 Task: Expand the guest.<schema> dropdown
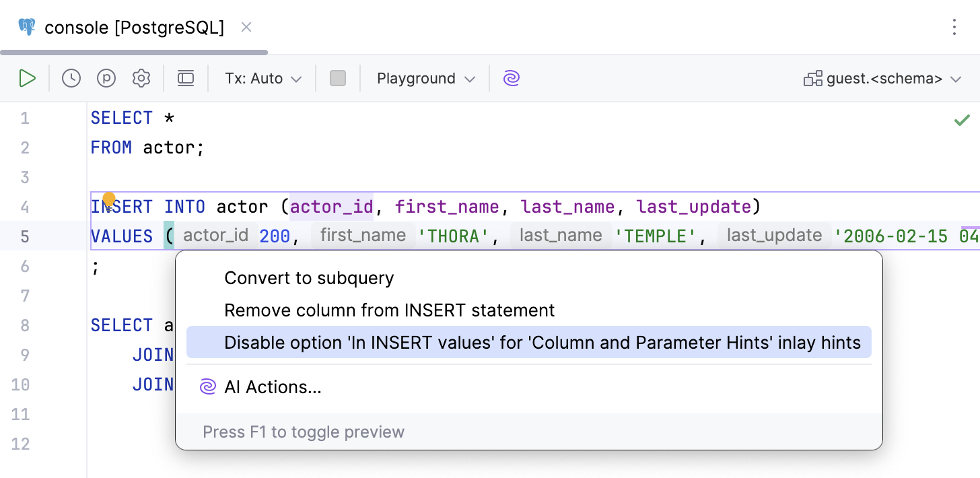(956, 77)
